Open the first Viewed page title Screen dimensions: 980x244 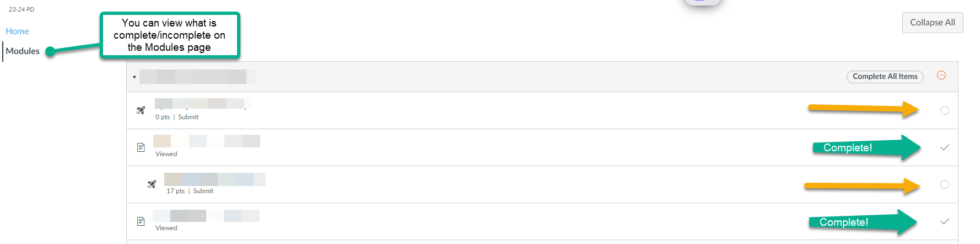pos(206,141)
